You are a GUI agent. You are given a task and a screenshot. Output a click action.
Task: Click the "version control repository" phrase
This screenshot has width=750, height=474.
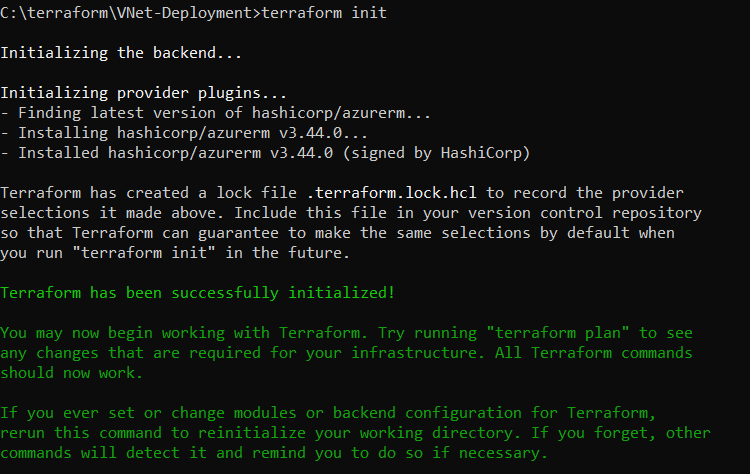tap(585, 213)
